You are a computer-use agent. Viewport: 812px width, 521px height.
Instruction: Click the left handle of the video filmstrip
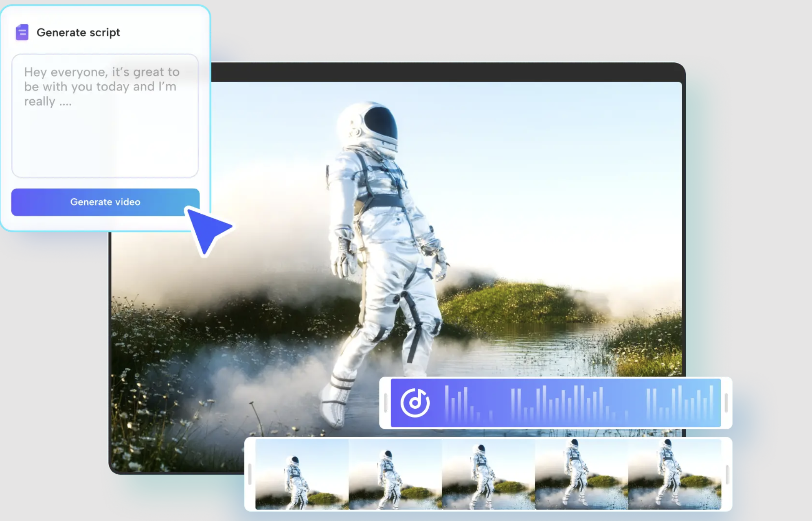click(250, 474)
